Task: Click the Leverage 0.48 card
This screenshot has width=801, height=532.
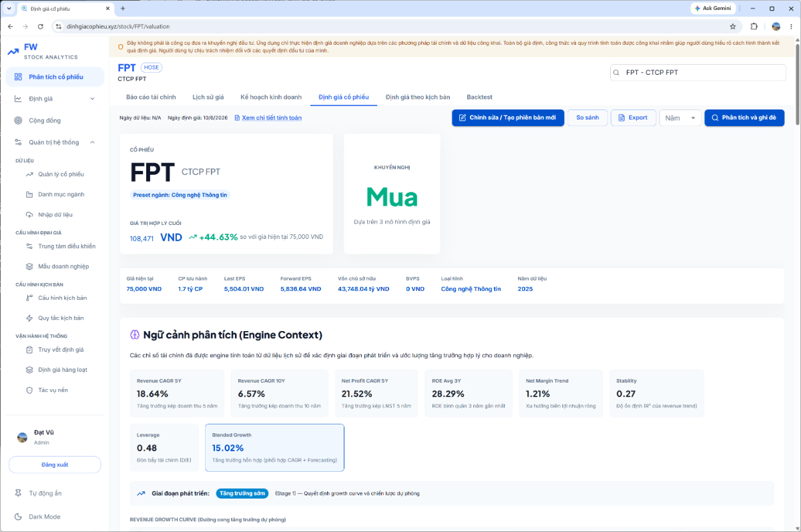Action: 164,448
